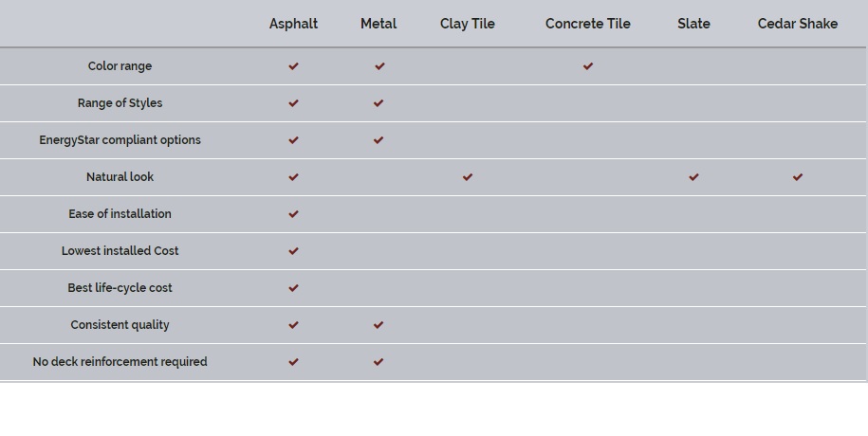
Task: Click the Cedar Shake column header
Action: [798, 24]
